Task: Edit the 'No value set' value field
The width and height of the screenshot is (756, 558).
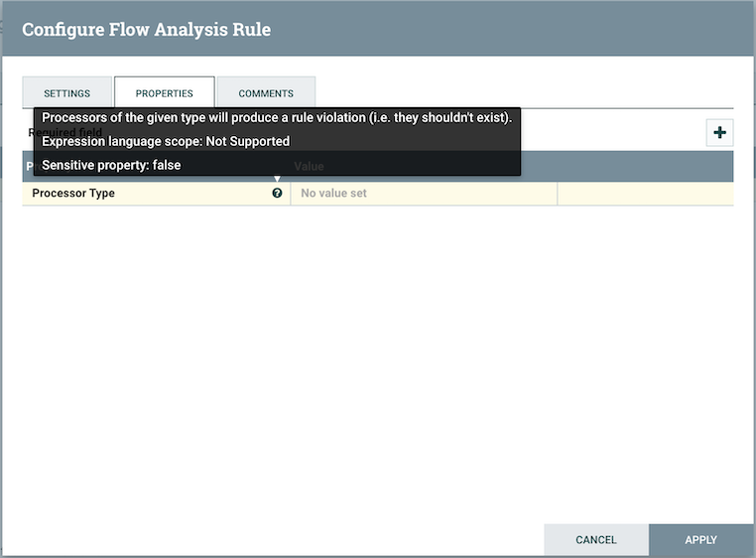Action: tap(423, 194)
